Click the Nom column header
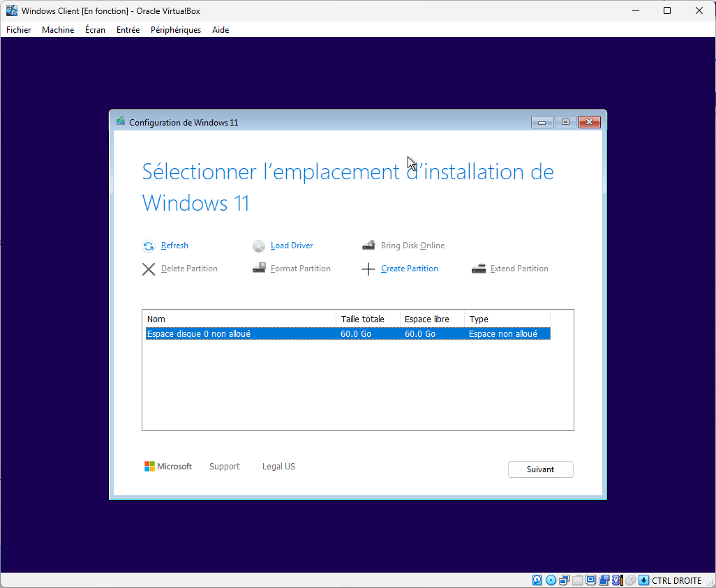 pos(240,319)
